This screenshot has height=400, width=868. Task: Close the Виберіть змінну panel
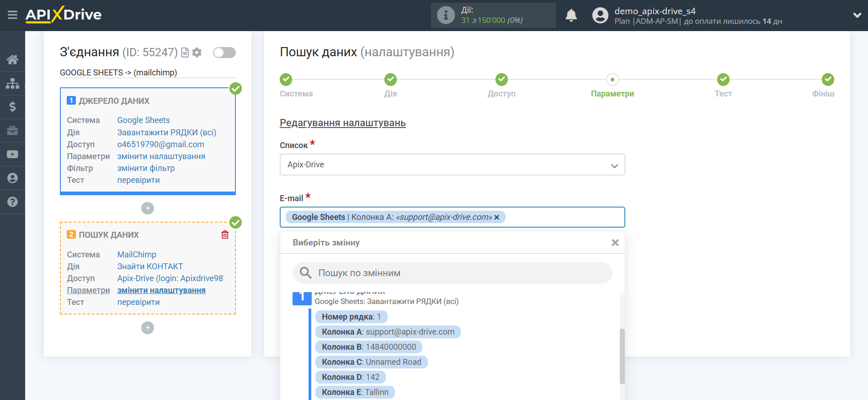tap(615, 243)
